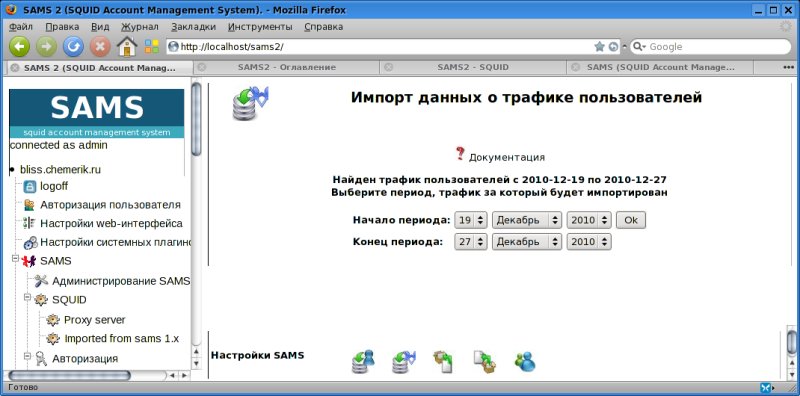This screenshot has width=800, height=396.
Task: Collapse the Авторизация tree node
Action: pos(28,356)
